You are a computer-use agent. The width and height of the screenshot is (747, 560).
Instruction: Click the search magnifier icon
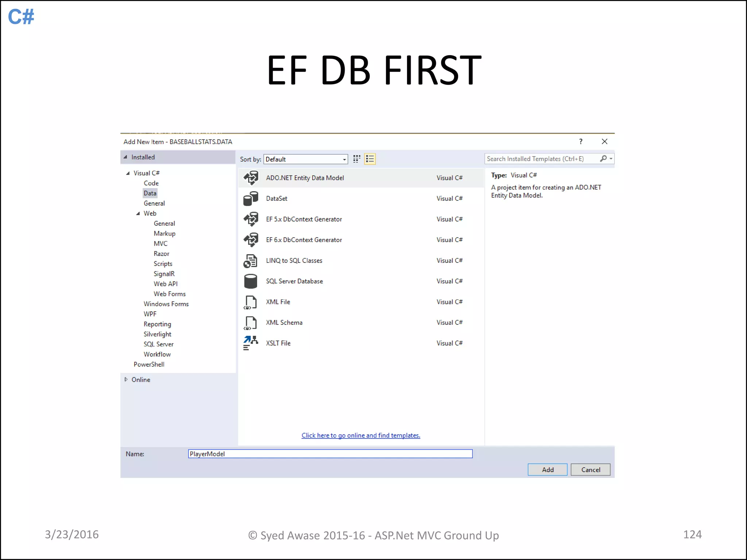coord(603,159)
